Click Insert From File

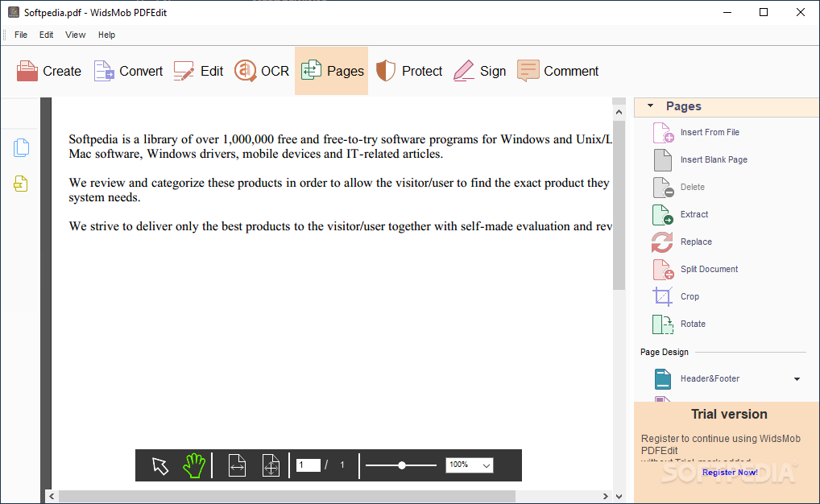[697, 132]
